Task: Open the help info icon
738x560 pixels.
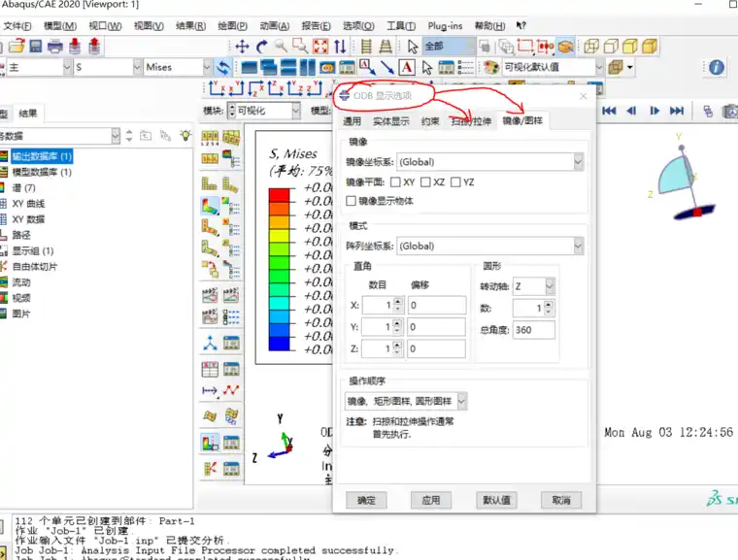Action: (x=717, y=67)
